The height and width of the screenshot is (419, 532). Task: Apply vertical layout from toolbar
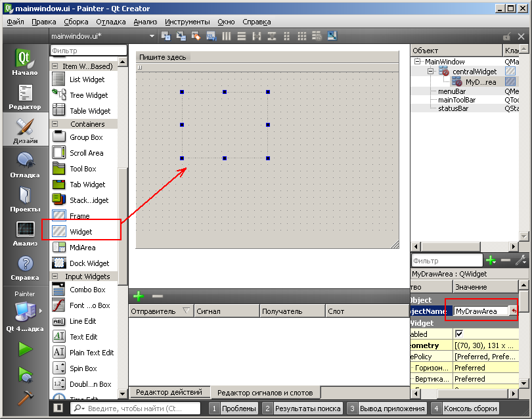242,36
